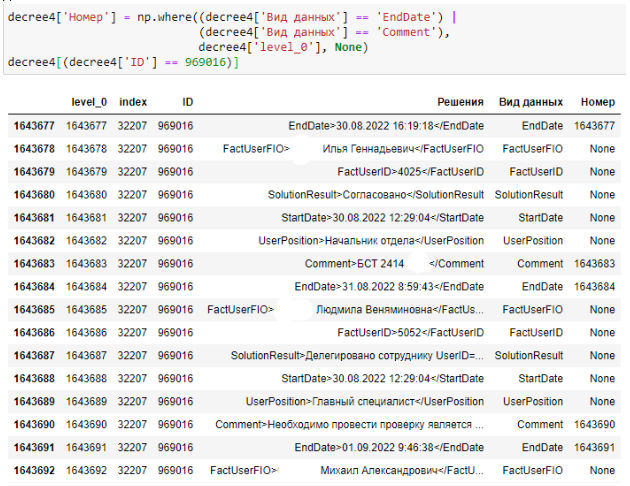Click the FactUserID>4025 cell

click(410, 172)
